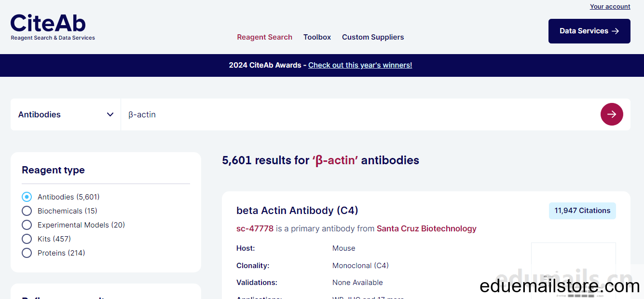The width and height of the screenshot is (644, 299).
Task: Click the Reagent type panel heading
Action: click(53, 170)
